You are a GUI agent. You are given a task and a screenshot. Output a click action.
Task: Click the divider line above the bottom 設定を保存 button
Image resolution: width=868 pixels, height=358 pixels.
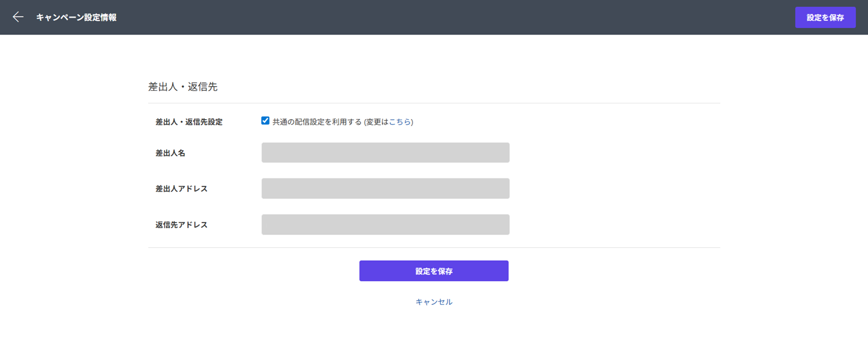coord(433,247)
